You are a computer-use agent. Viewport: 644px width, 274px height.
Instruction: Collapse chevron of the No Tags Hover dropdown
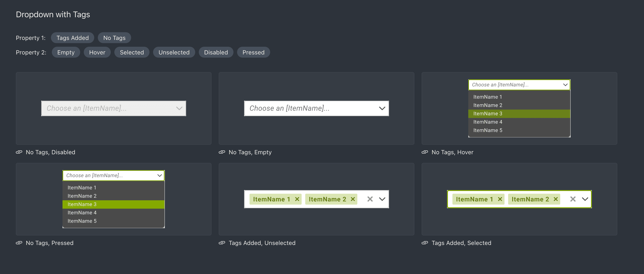point(565,85)
